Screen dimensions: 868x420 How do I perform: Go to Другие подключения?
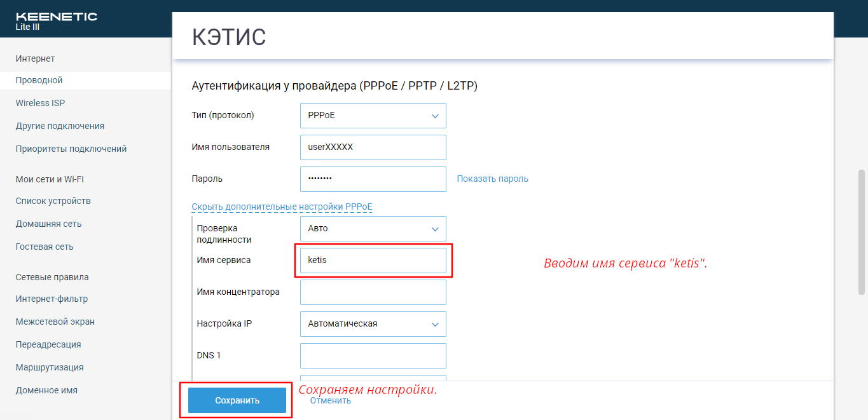click(x=60, y=126)
